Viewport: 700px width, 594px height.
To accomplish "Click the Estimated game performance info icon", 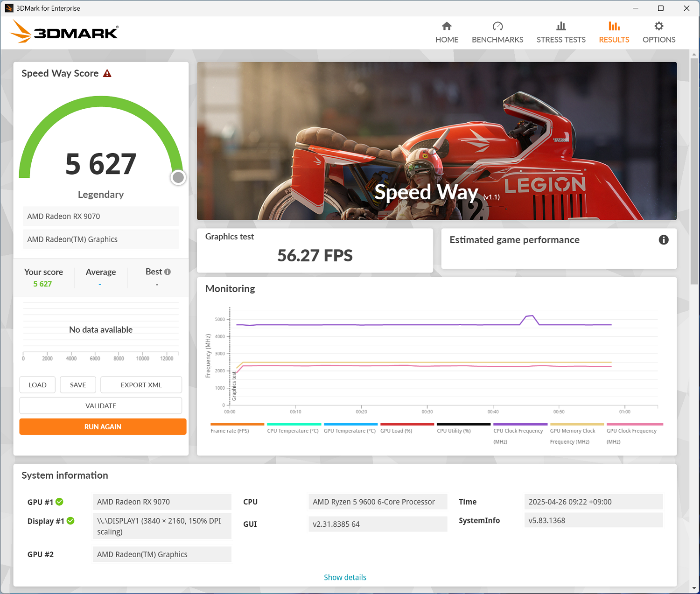I will click(664, 240).
